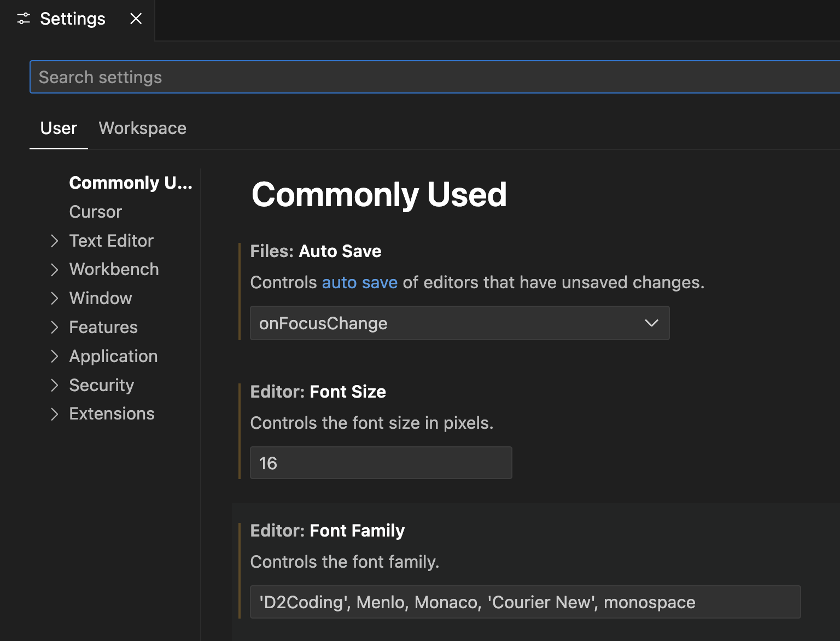Select the Settings editor tab
840x641 pixels.
77,20
